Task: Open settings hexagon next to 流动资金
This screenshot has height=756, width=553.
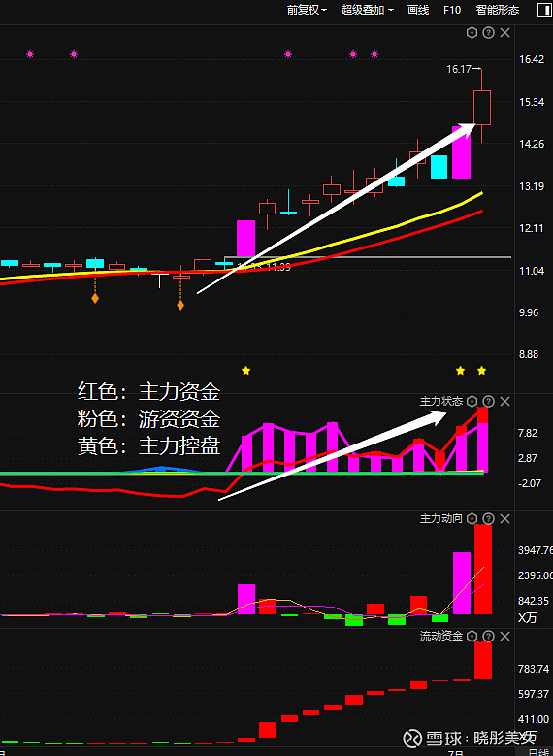Action: point(472,637)
